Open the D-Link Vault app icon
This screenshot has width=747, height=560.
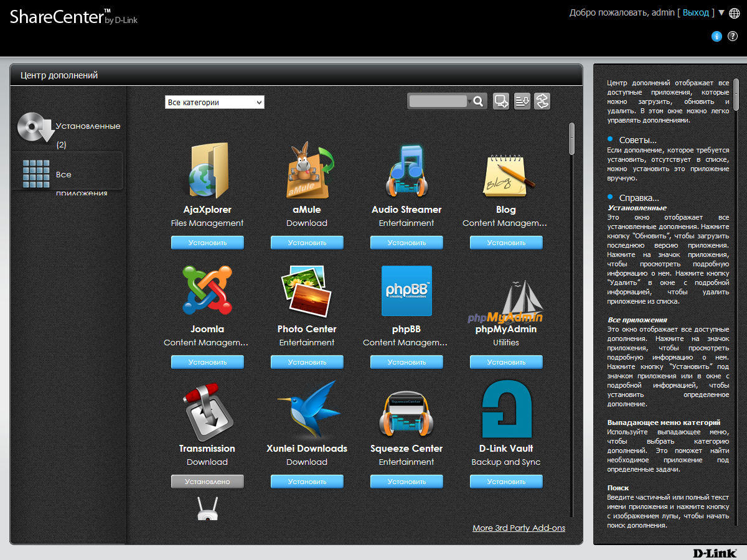(506, 410)
